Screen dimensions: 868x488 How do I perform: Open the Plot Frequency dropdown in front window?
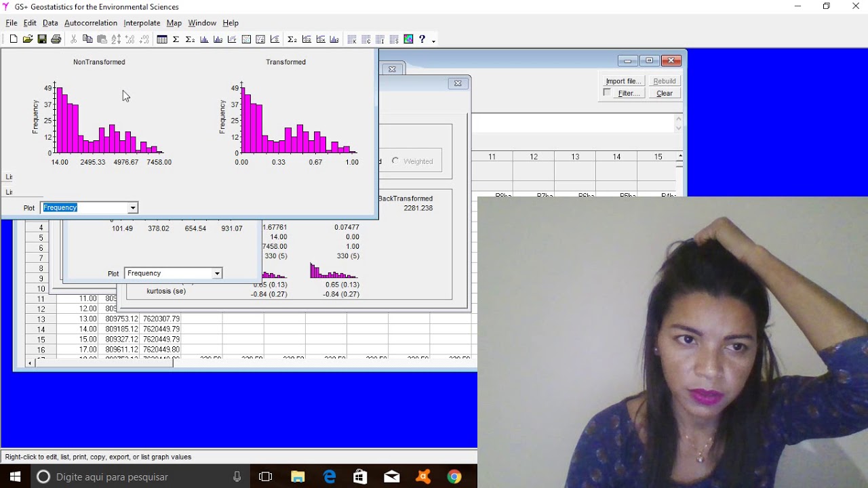(133, 207)
